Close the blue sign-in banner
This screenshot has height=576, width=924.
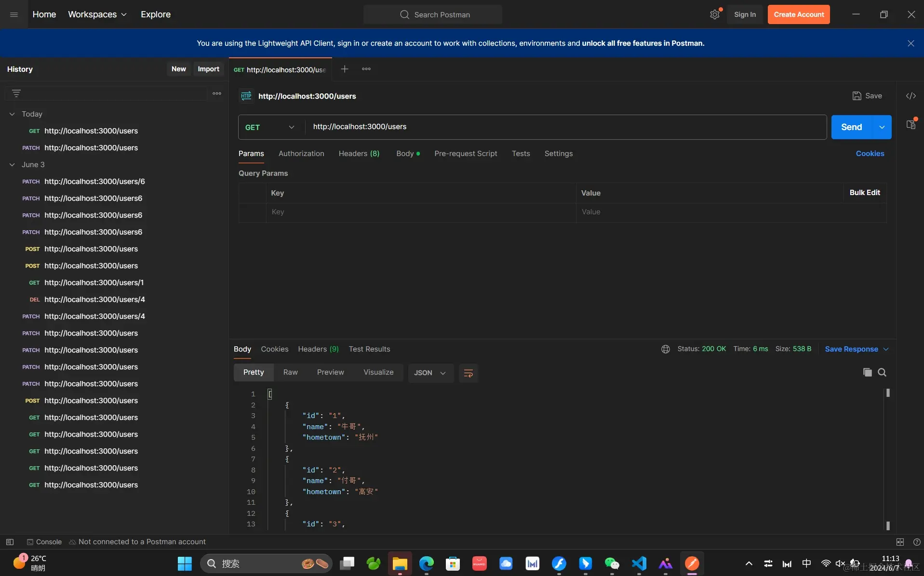tap(911, 43)
